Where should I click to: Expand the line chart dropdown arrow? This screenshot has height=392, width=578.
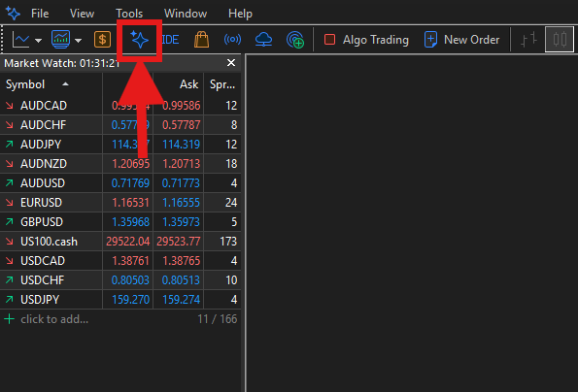point(38,41)
